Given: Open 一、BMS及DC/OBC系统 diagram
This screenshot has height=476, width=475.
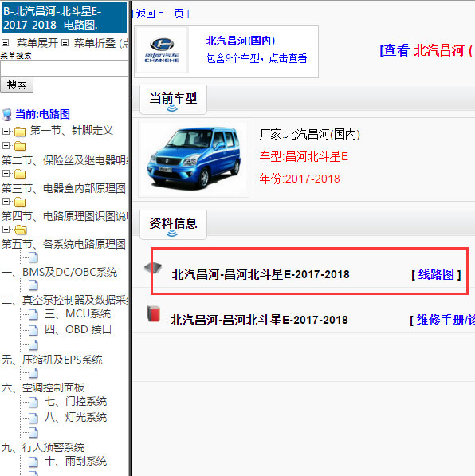Looking at the screenshot, I should (x=60, y=273).
